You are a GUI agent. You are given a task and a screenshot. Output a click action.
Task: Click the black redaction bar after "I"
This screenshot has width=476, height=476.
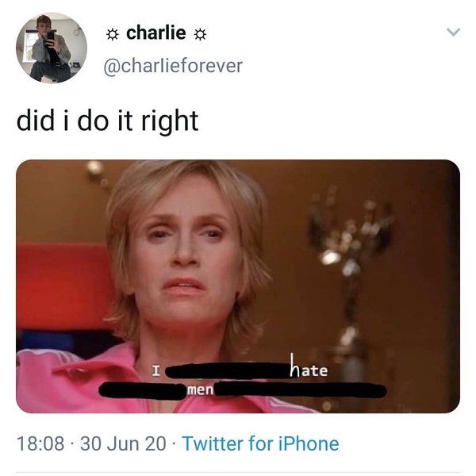point(228,370)
